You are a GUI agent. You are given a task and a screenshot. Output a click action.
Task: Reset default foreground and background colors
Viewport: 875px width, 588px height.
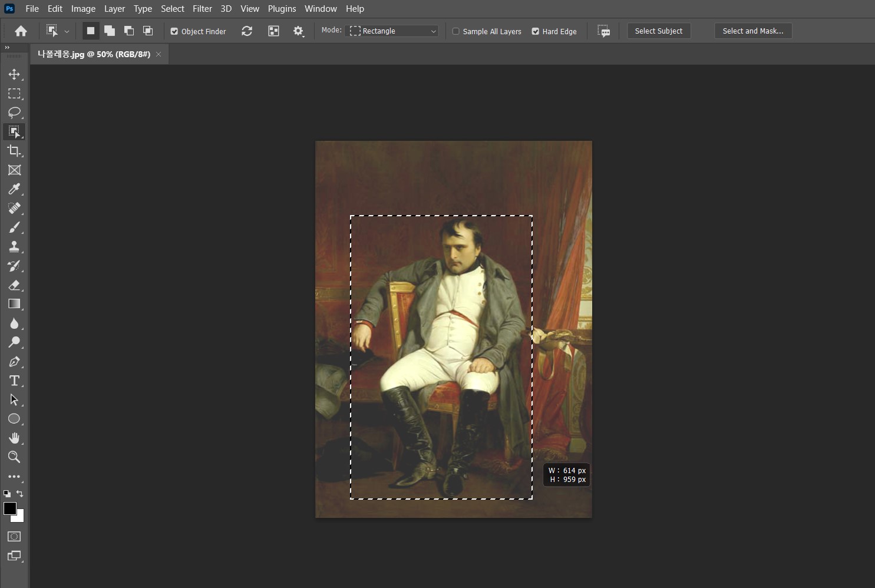[7, 494]
